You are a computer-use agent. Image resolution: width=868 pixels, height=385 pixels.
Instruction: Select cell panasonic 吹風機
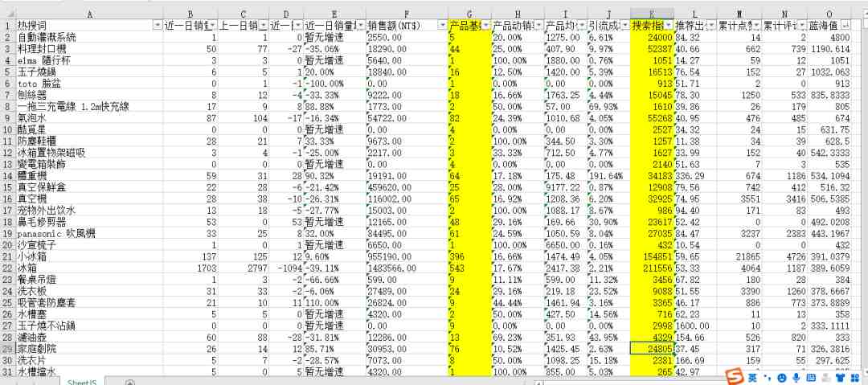89,234
